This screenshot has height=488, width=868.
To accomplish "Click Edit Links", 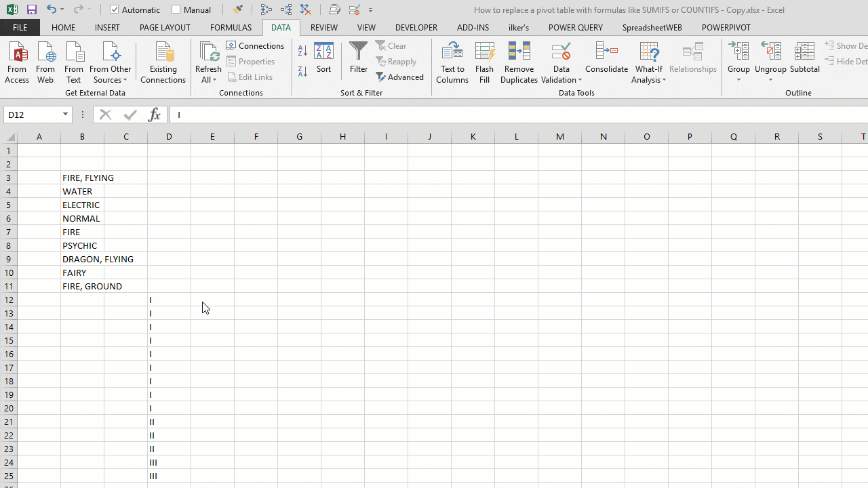I will tap(250, 77).
